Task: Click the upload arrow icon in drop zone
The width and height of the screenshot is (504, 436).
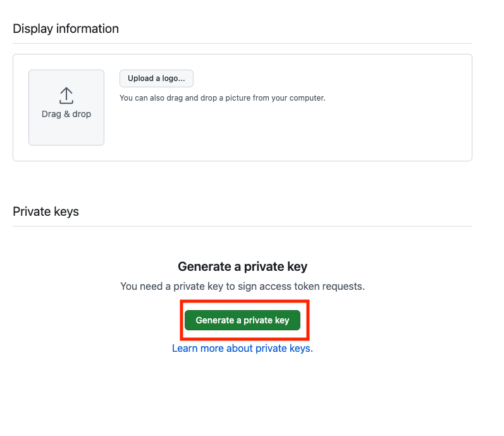Action: [66, 96]
